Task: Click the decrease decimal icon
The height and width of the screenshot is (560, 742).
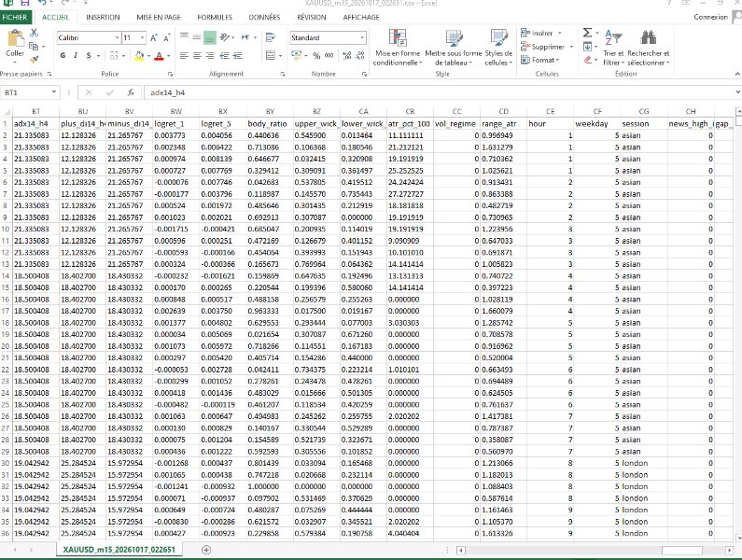Action: 360,56
